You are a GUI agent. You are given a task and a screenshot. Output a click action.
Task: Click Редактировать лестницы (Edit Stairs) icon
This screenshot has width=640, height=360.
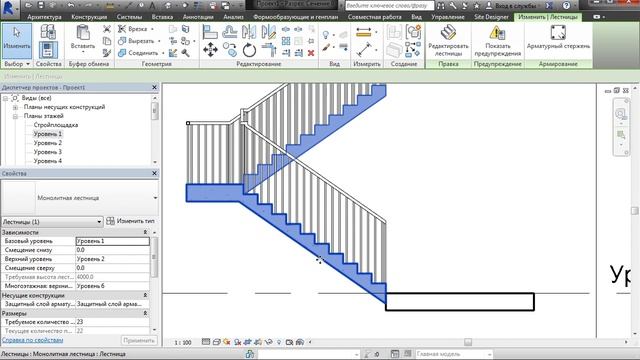(x=448, y=32)
